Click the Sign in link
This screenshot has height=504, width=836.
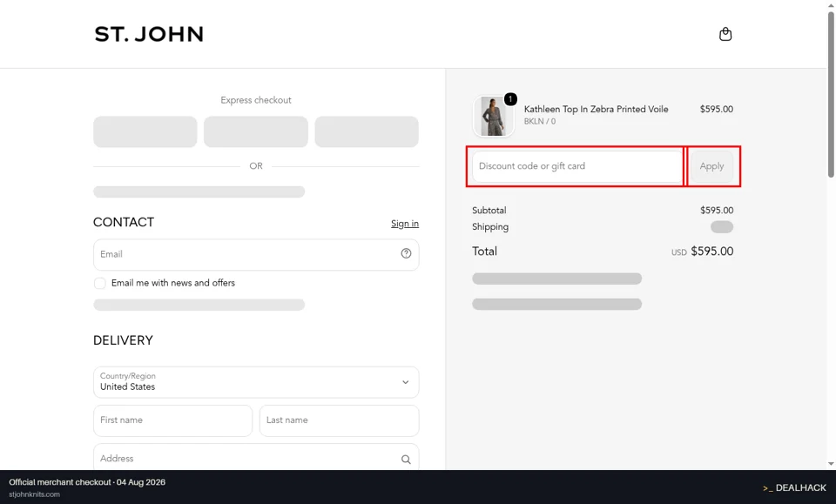coord(405,223)
